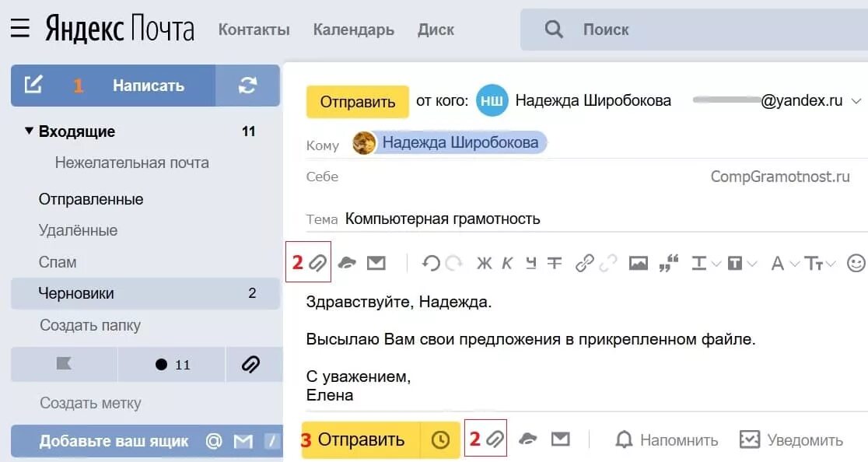868x462 pixels.
Task: Open the Диск section
Action: (x=436, y=30)
